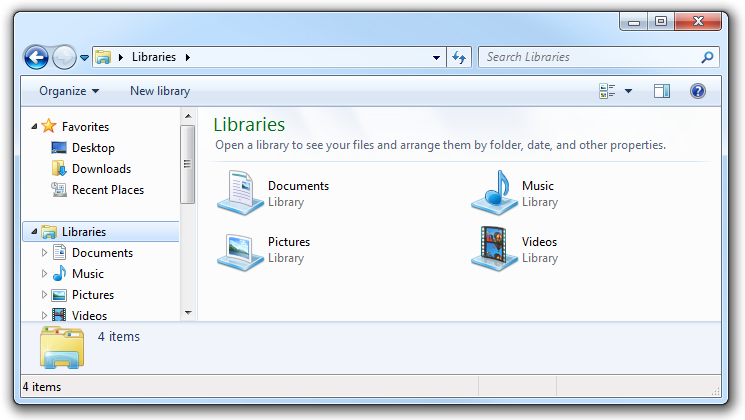Click the Music library name label
This screenshot has width=745, height=420.
click(538, 186)
